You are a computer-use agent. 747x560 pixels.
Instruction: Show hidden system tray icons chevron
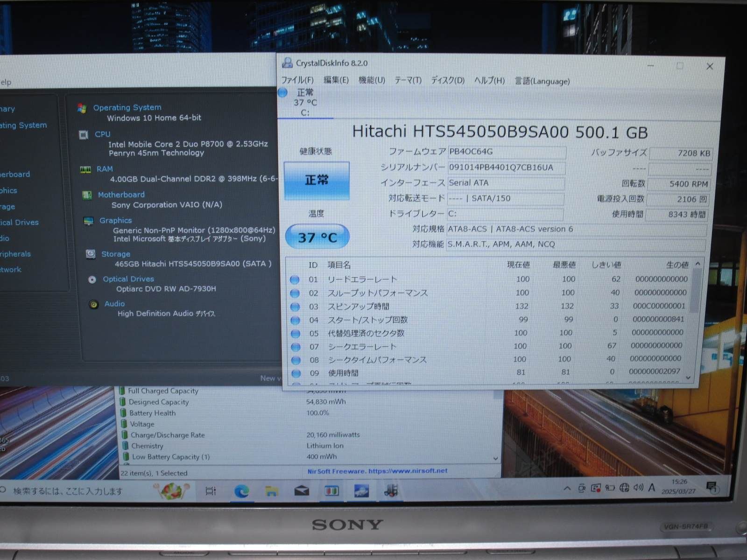(x=567, y=489)
